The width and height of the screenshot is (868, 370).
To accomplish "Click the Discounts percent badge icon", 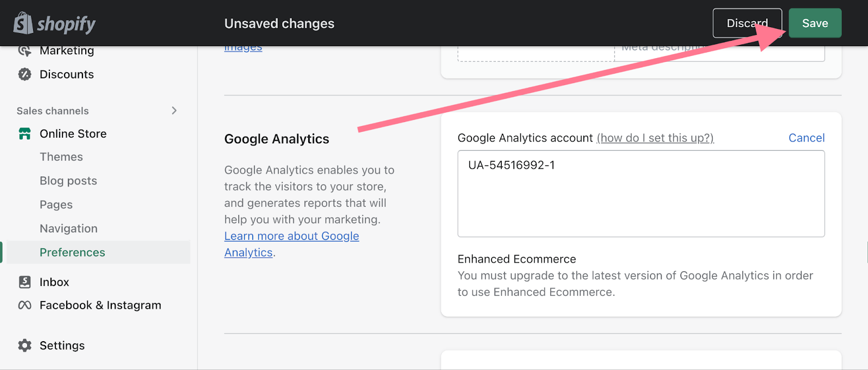I will click(x=25, y=74).
